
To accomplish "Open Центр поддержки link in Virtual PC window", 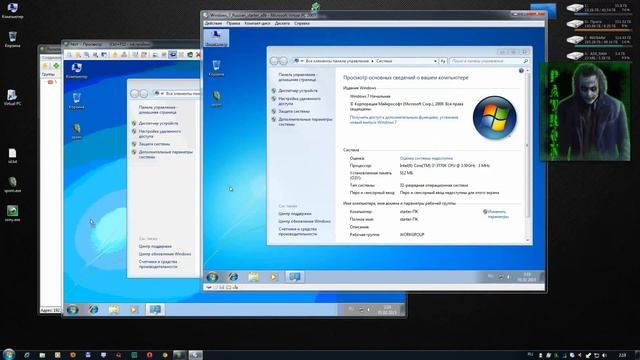I will (x=295, y=213).
